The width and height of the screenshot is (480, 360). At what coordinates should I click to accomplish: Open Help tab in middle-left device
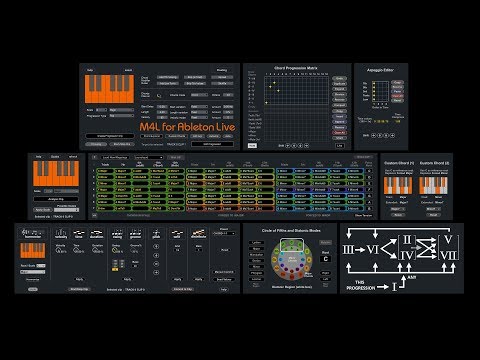38,157
